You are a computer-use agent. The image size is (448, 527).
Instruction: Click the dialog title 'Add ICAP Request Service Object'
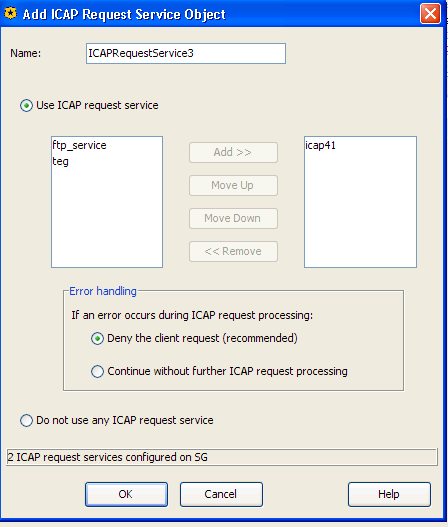pos(124,14)
